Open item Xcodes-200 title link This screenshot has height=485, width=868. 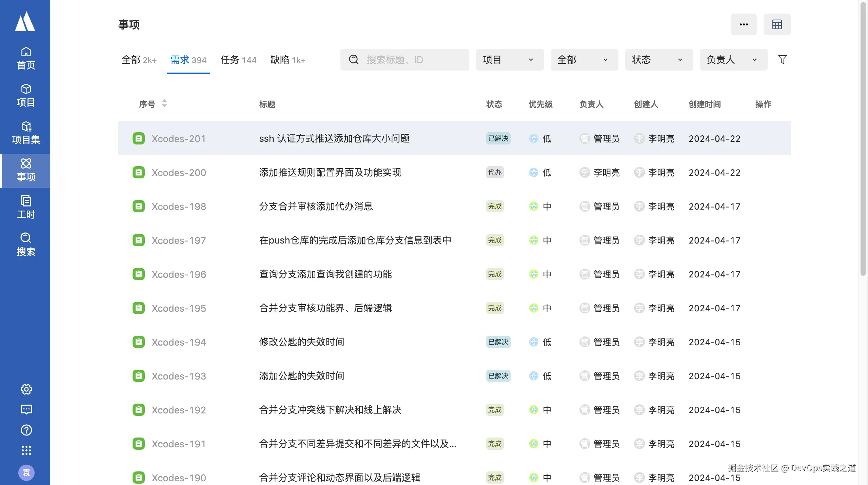point(330,172)
